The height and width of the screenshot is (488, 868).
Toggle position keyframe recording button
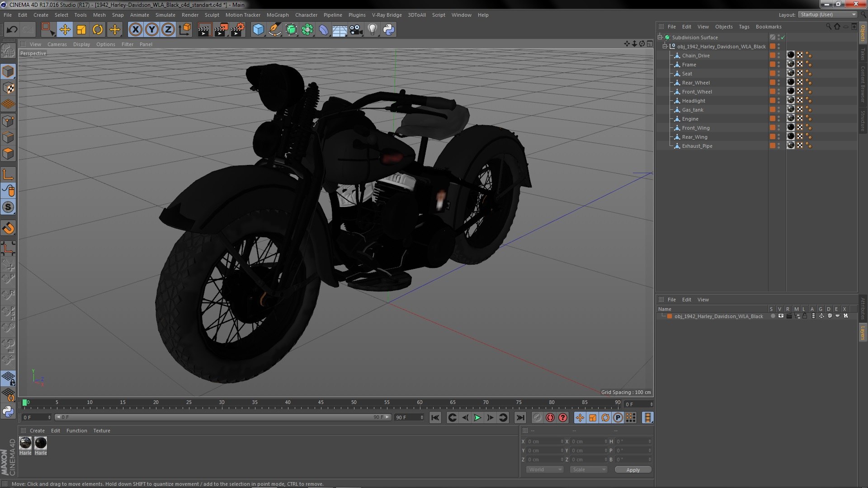click(x=580, y=418)
